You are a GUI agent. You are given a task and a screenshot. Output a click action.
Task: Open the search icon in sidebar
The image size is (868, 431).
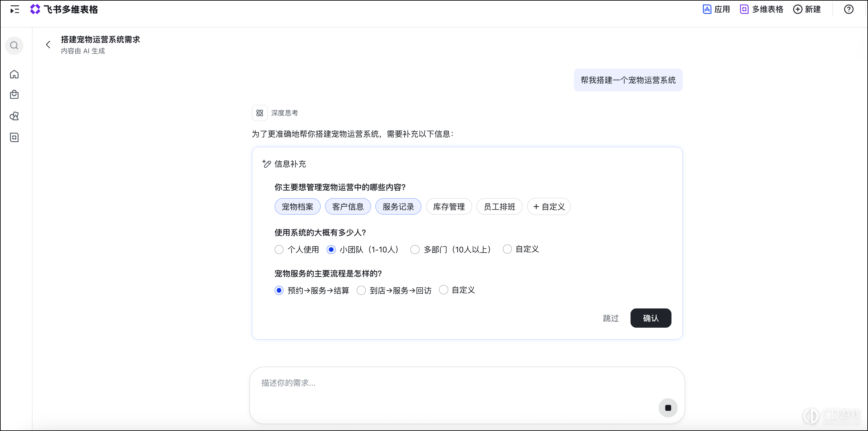coord(14,45)
